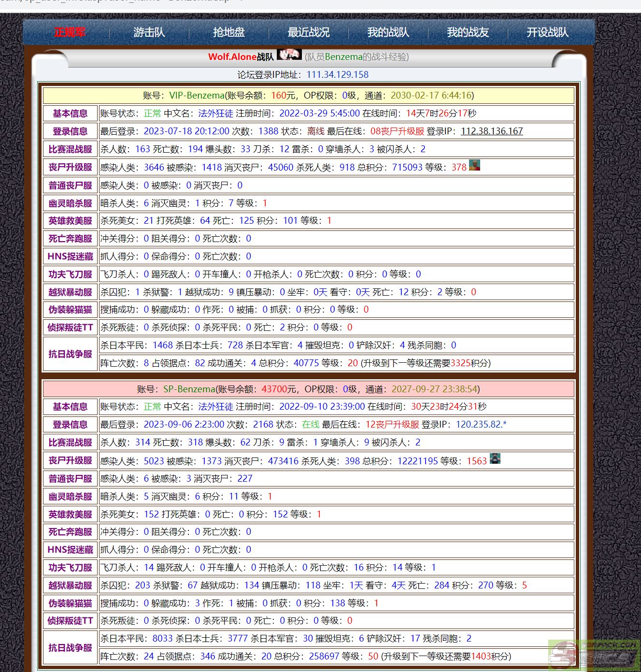Click the registration time 2022-09-10 23:39:00
This screenshot has width=641, height=672.
[x=322, y=406]
